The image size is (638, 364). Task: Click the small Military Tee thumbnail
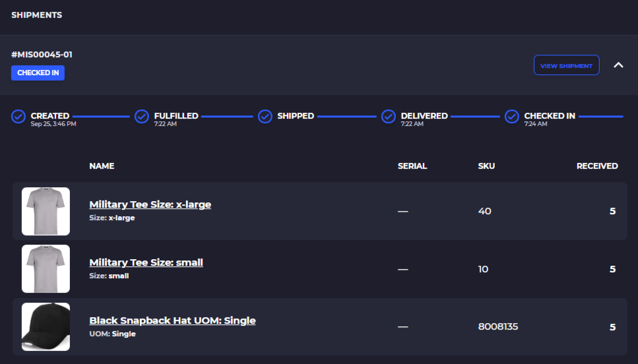(46, 269)
